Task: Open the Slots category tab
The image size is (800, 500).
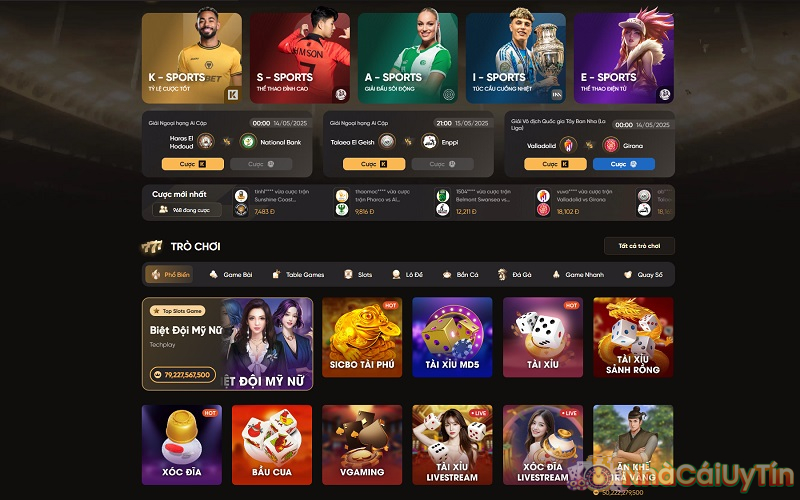Action: coord(358,274)
